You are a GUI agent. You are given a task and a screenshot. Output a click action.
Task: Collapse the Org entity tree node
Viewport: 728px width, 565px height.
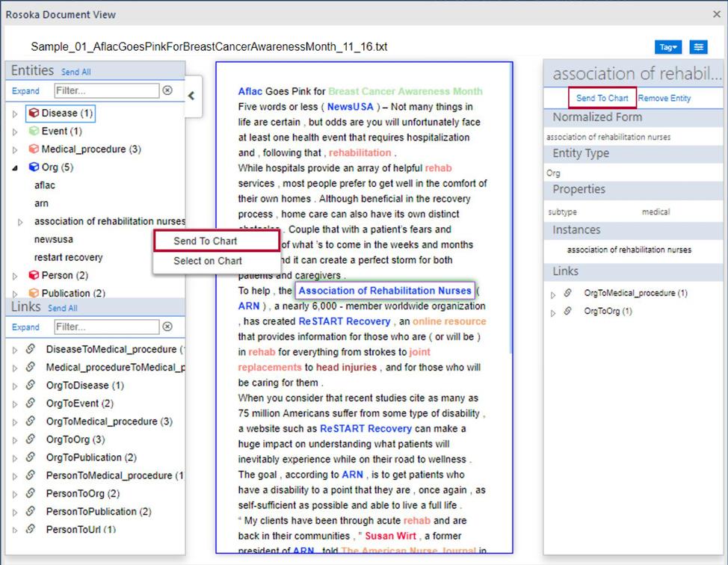point(16,168)
